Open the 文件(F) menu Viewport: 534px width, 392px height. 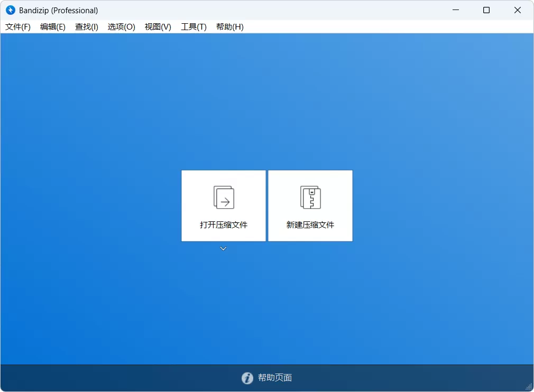17,26
